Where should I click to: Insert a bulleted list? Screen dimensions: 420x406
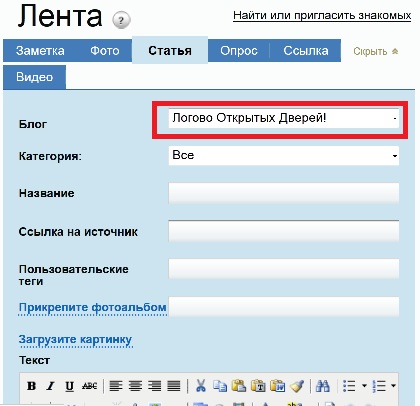(x=349, y=386)
